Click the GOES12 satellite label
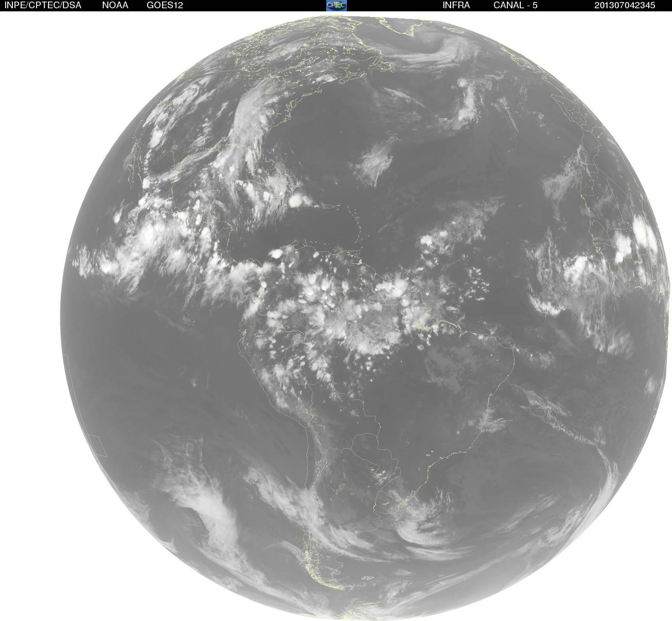 [165, 5]
